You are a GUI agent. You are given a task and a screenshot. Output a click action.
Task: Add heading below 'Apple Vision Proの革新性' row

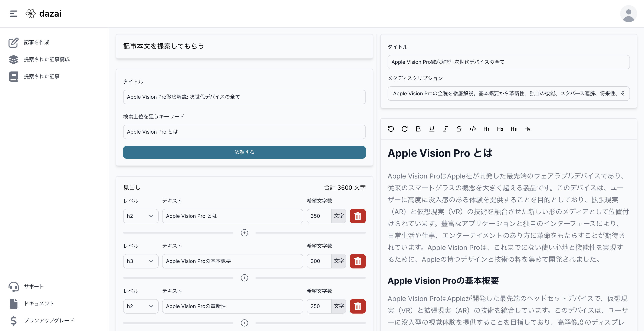coord(244,323)
